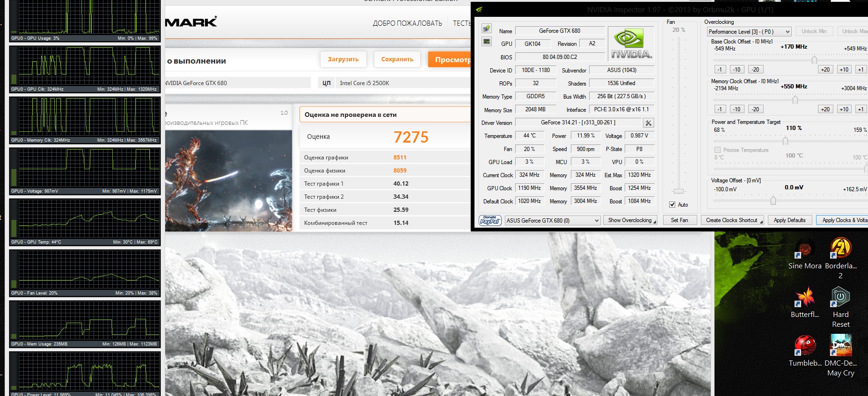Click the NVIDIA logo in Inspector
This screenshot has width=868, height=396.
631,43
